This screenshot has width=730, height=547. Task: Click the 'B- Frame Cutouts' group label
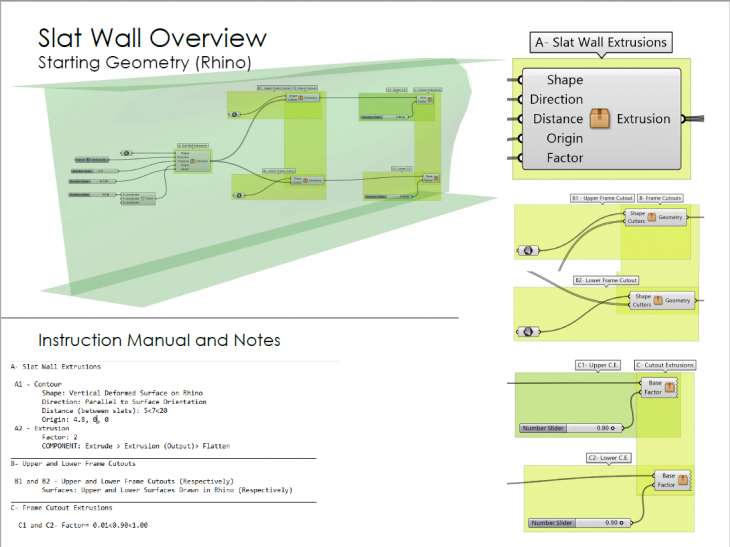662,198
